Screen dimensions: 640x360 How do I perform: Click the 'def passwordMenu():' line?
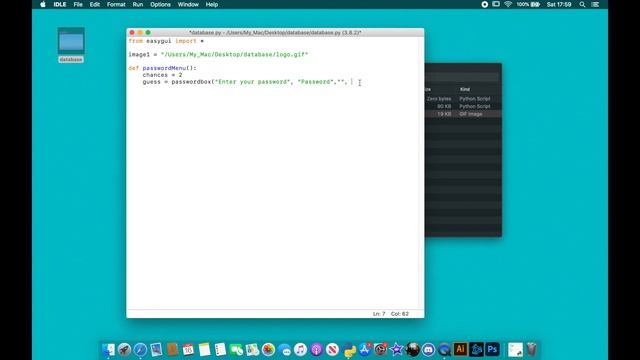pyautogui.click(x=162, y=68)
